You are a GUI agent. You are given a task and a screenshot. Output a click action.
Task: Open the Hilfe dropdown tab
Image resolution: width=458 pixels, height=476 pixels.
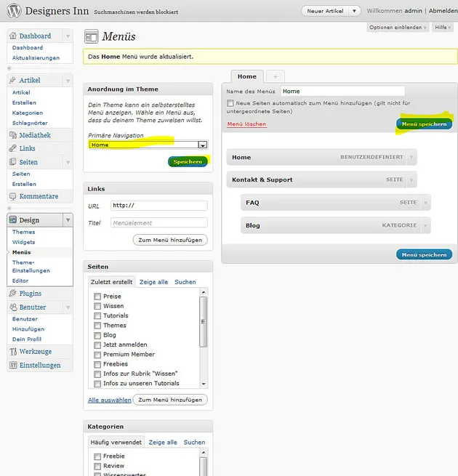click(443, 28)
